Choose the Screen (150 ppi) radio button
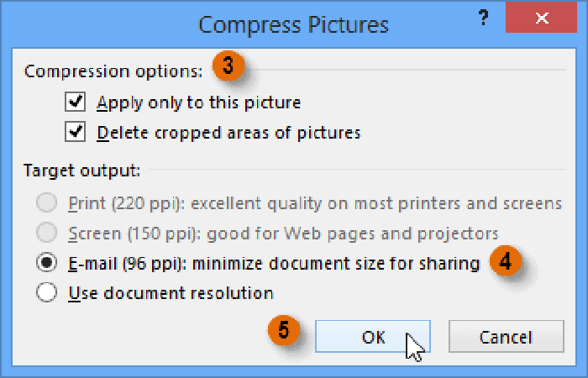588x378 pixels. click(x=48, y=234)
